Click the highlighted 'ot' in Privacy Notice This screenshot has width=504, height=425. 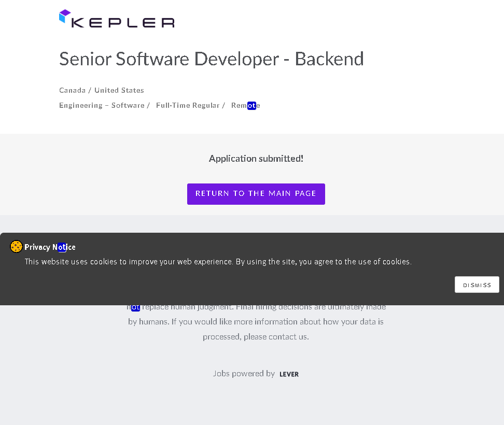[62, 247]
